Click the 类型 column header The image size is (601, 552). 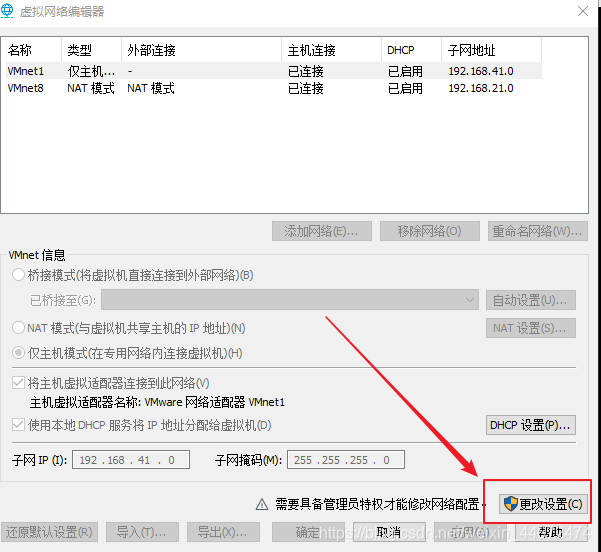(x=92, y=50)
